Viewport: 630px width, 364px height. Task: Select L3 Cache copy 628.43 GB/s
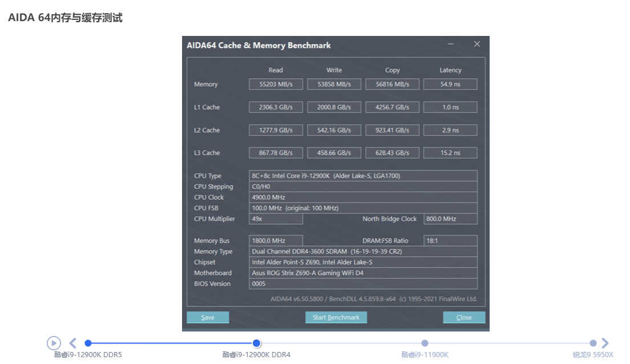click(x=392, y=153)
